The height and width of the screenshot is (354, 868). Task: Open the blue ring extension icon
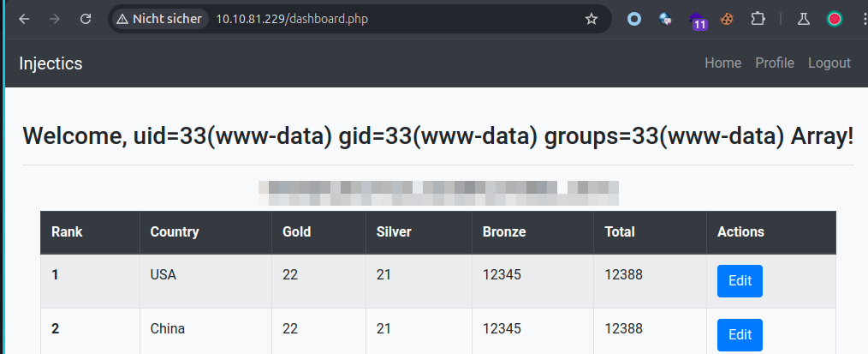coord(634,19)
